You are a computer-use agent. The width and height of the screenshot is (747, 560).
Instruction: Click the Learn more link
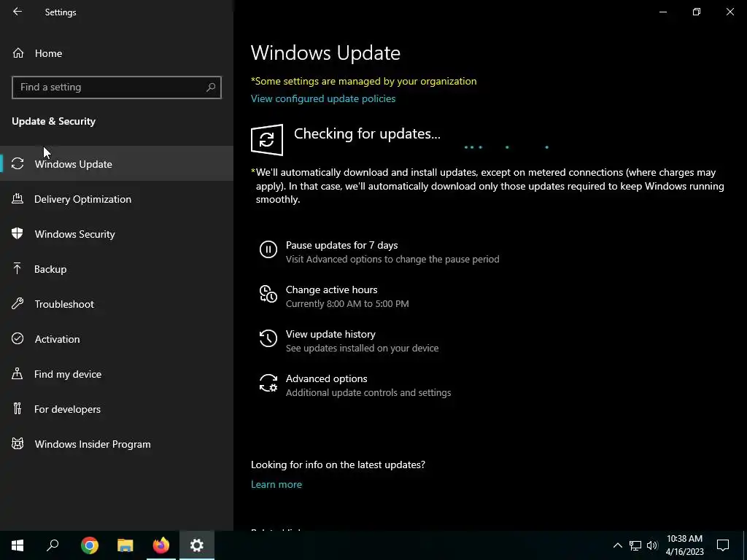(x=276, y=484)
